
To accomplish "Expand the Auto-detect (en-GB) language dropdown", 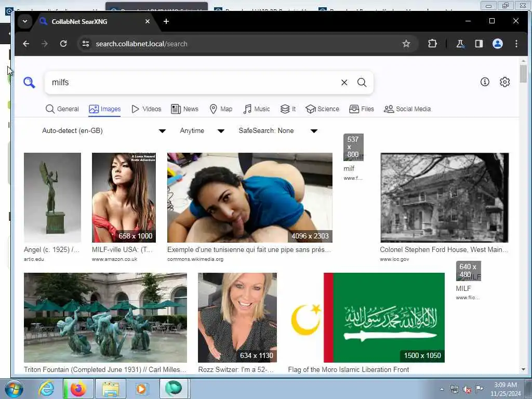I will coord(104,130).
